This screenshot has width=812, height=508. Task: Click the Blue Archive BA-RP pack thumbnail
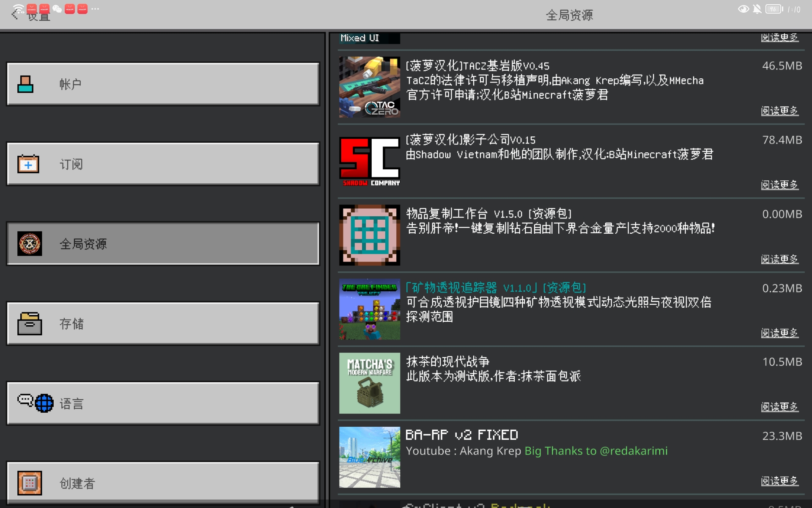369,457
